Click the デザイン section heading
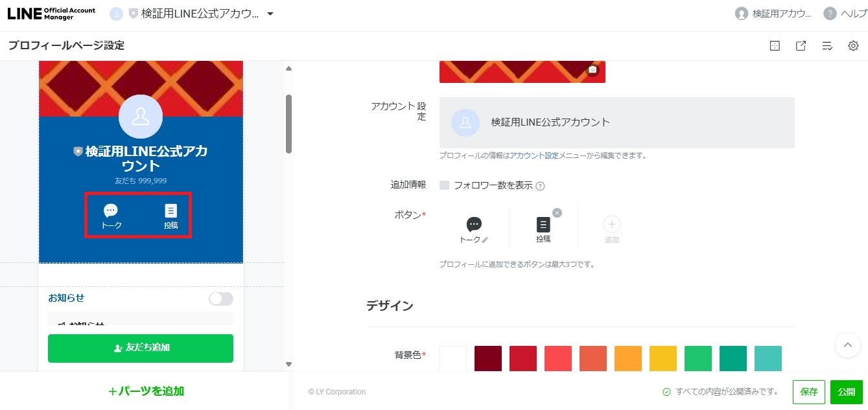This screenshot has height=410, width=868. pos(390,306)
